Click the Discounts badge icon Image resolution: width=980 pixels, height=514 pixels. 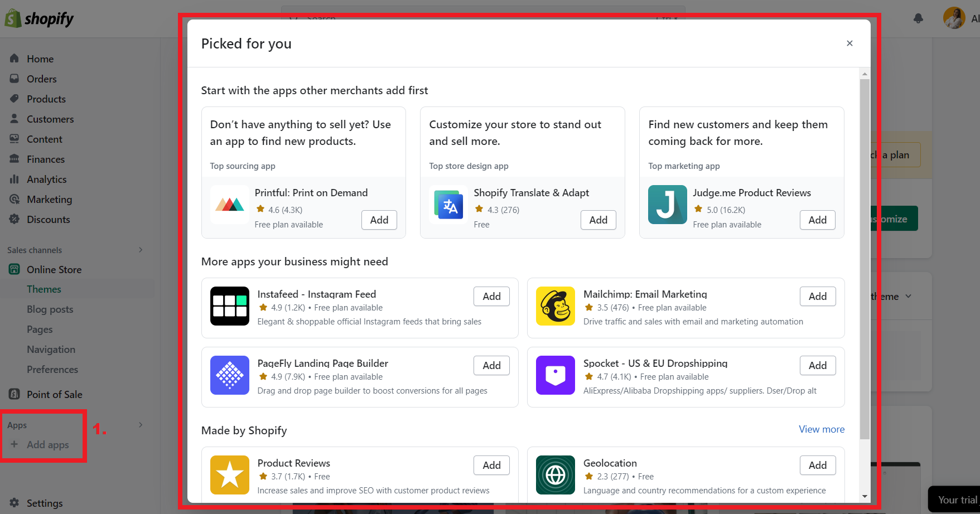15,219
